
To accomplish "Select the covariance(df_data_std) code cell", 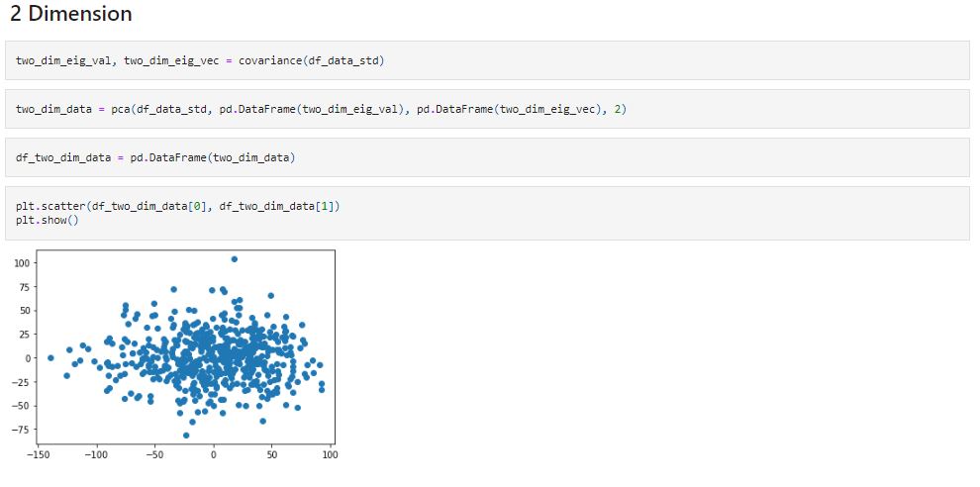I will point(487,60).
